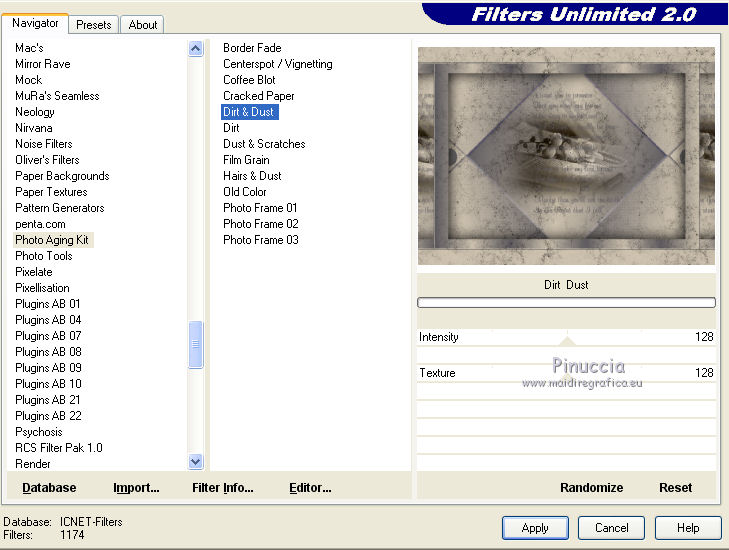This screenshot has width=729, height=550.
Task: Cancel the Filters Unlimited dialog
Action: pos(611,528)
